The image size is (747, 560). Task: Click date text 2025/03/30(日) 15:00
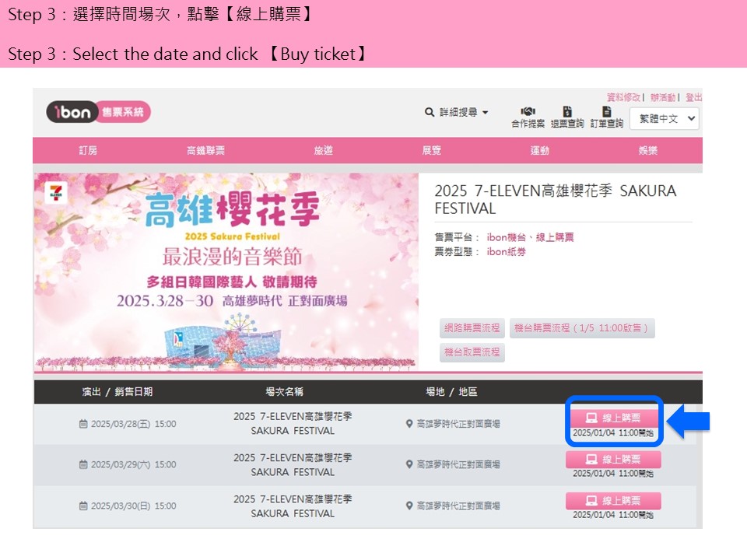pos(133,506)
